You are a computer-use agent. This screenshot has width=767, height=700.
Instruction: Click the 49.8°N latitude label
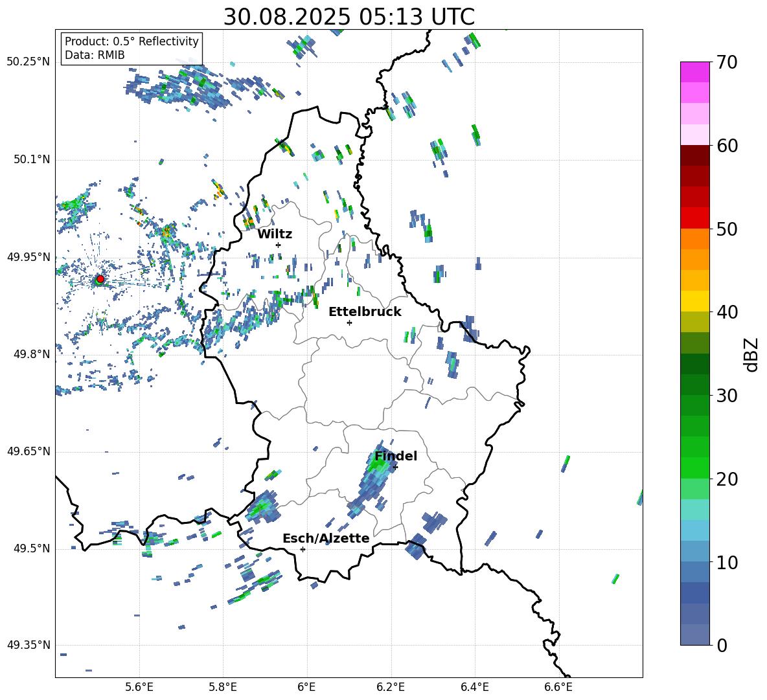(x=32, y=354)
